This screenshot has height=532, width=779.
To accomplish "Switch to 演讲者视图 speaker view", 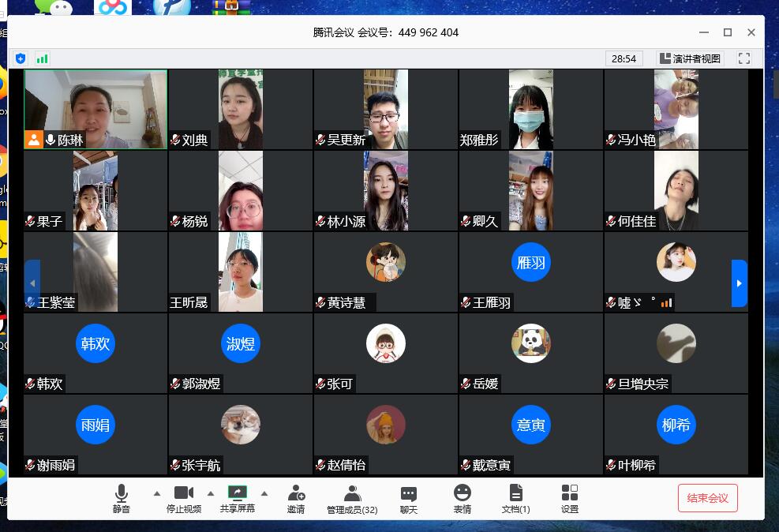I will point(690,58).
